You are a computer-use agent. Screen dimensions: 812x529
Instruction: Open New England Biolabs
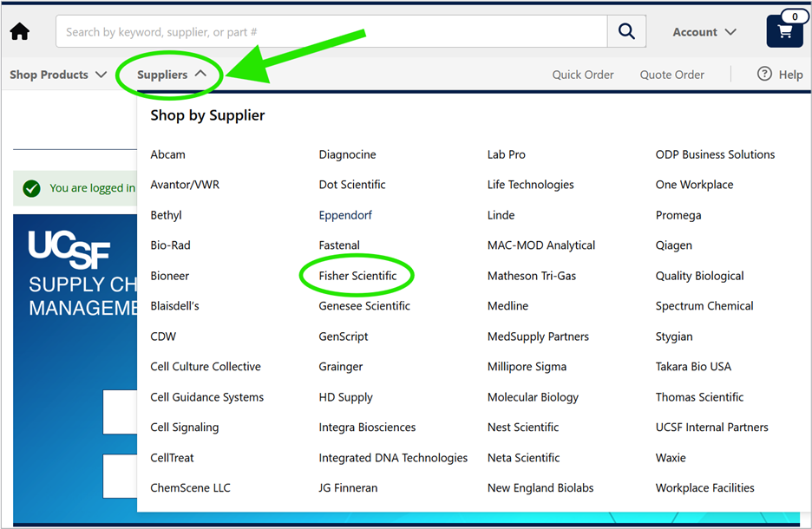[540, 487]
